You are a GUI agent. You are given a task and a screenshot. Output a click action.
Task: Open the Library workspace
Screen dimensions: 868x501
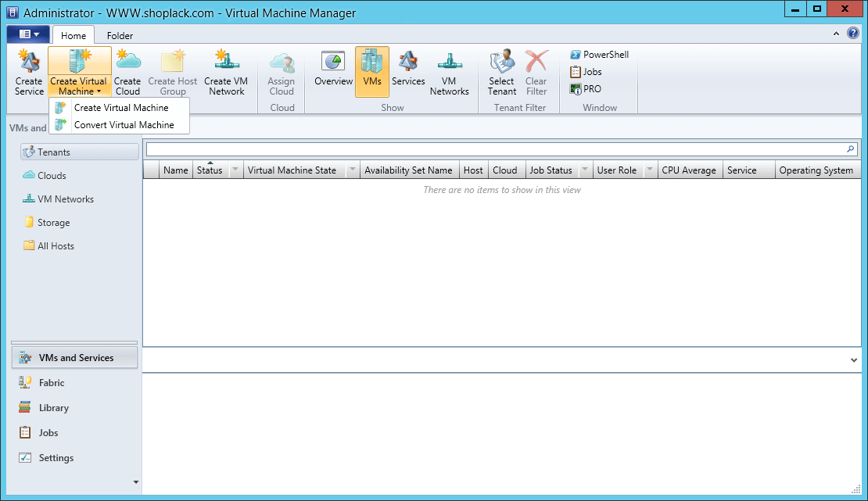pos(43,407)
